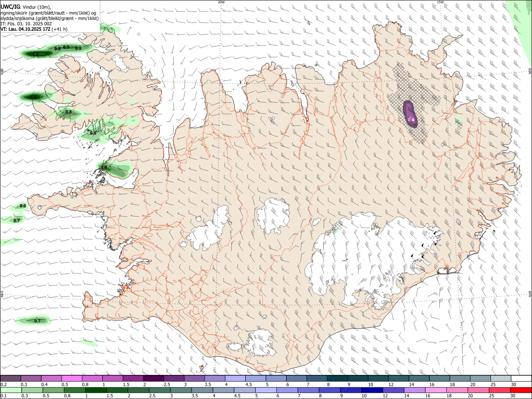Pick the darkest purple swatch in the snow scale
This screenshot has height=399, width=532.
(x=153, y=378)
